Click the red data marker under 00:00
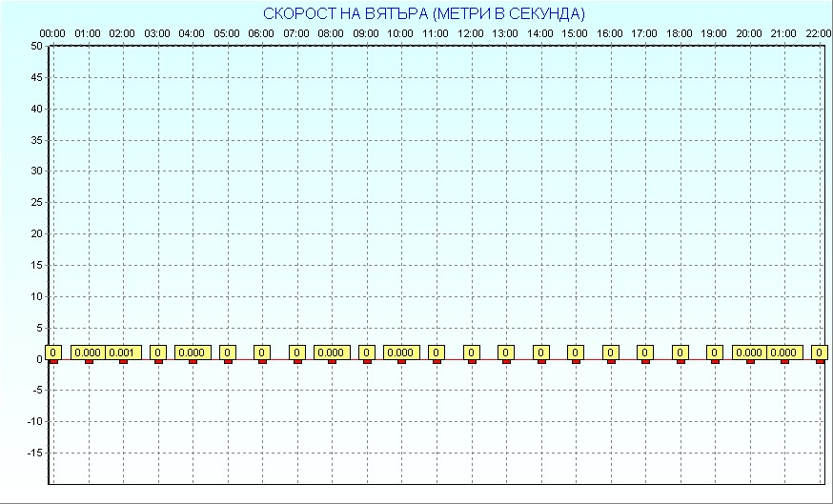Image resolution: width=833 pixels, height=504 pixels. (54, 361)
